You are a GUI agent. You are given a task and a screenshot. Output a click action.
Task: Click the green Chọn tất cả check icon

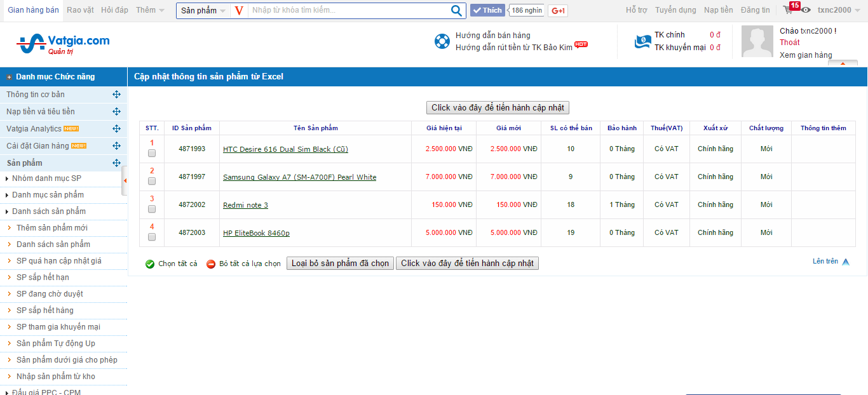[x=150, y=264]
